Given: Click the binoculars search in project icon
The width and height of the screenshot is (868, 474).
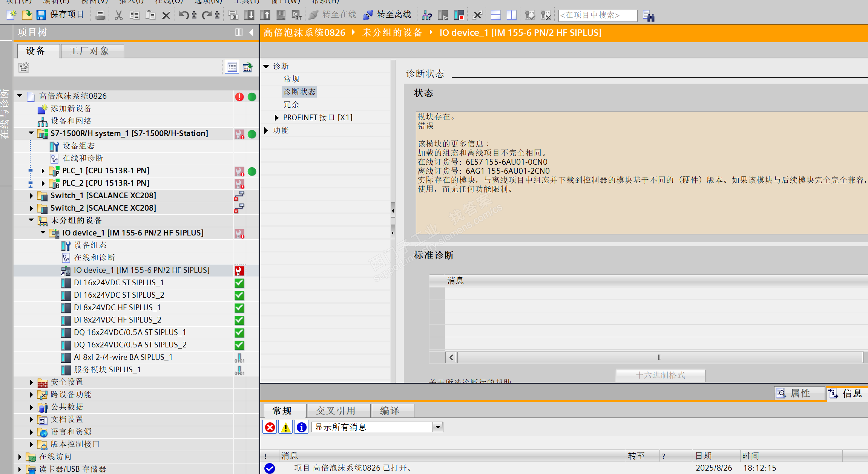Looking at the screenshot, I should click(x=648, y=16).
